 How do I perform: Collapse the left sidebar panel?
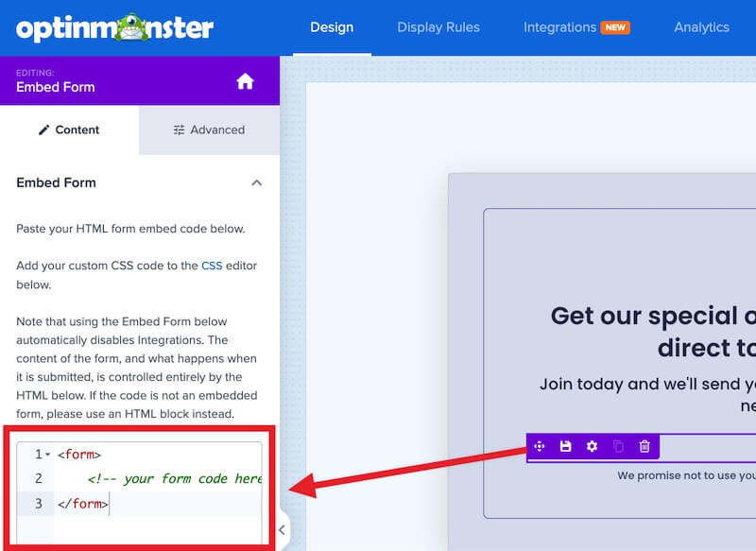click(x=280, y=530)
